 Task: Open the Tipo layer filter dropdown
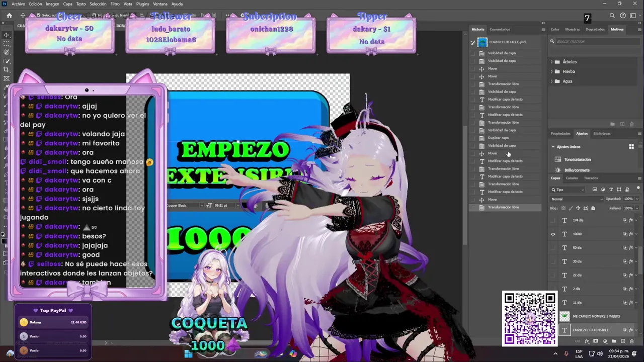(x=568, y=190)
